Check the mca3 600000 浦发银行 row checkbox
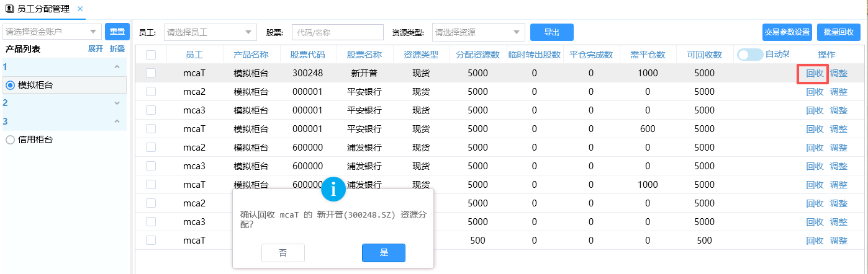Image resolution: width=868 pixels, height=274 pixels. pyautogui.click(x=151, y=166)
